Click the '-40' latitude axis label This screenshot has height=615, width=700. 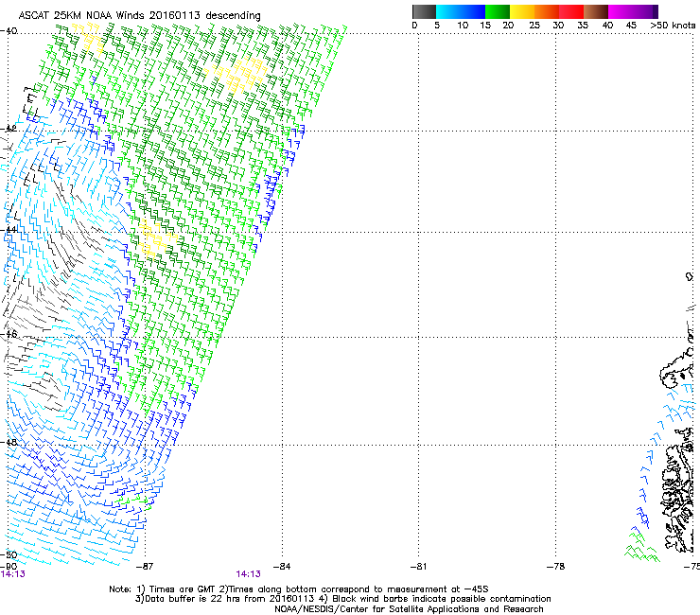click(9, 31)
